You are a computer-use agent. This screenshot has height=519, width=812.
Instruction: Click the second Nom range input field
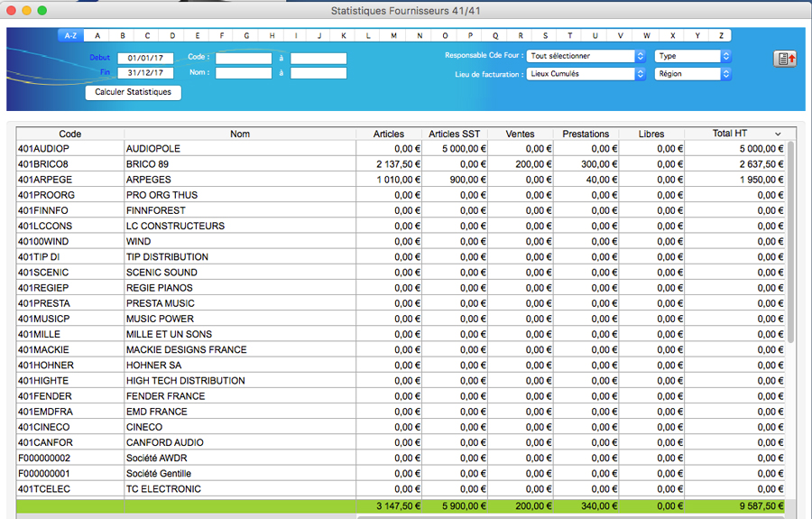point(318,73)
